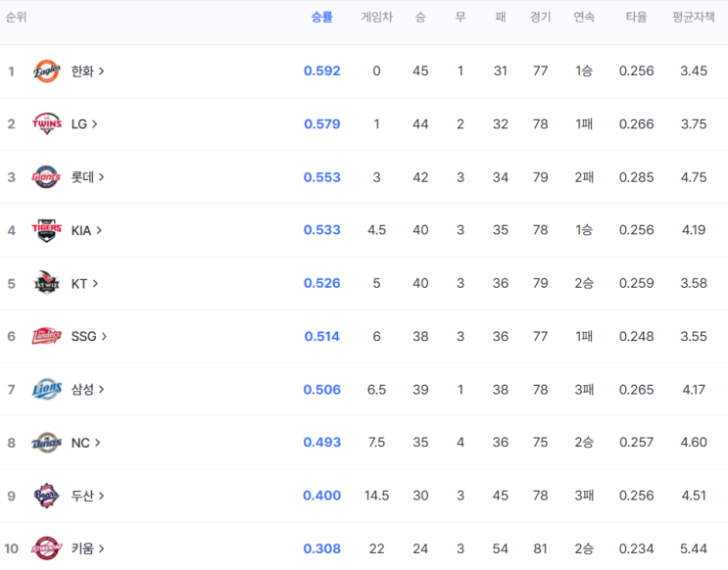The image size is (728, 570).
Task: Click the Kiwoom Heroes team logo
Action: click(46, 548)
